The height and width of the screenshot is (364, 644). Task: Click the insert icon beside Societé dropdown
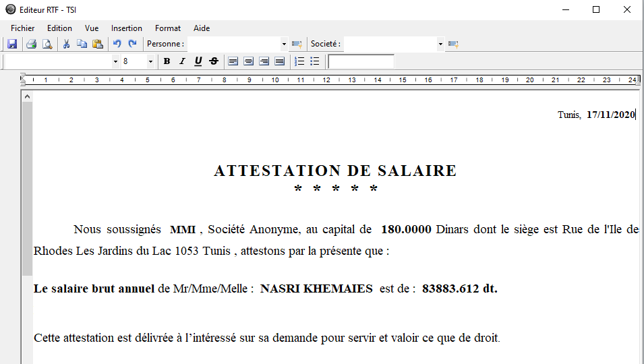pyautogui.click(x=453, y=44)
